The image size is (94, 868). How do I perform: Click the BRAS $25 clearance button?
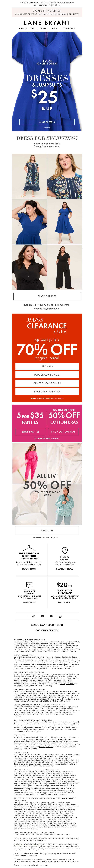click(x=47, y=366)
